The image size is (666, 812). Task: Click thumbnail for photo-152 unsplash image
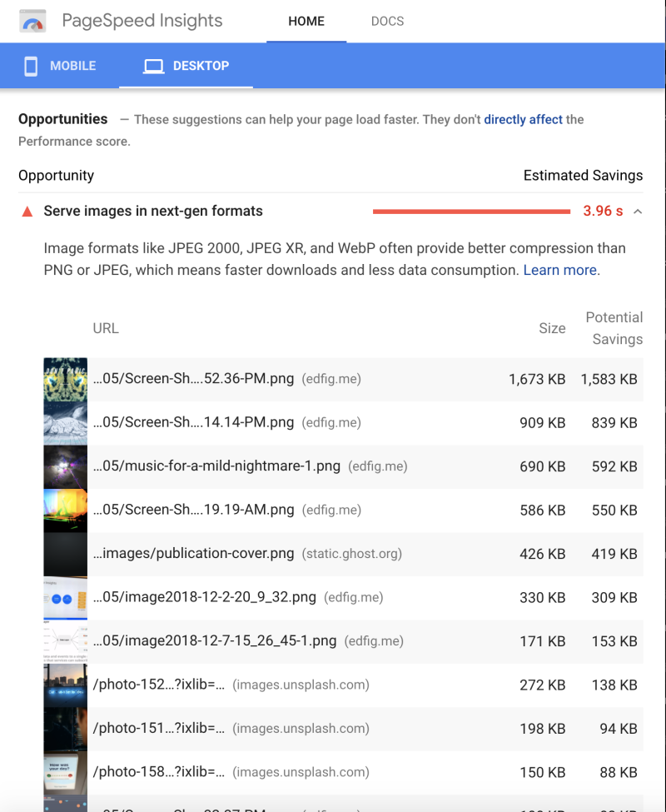tap(65, 685)
